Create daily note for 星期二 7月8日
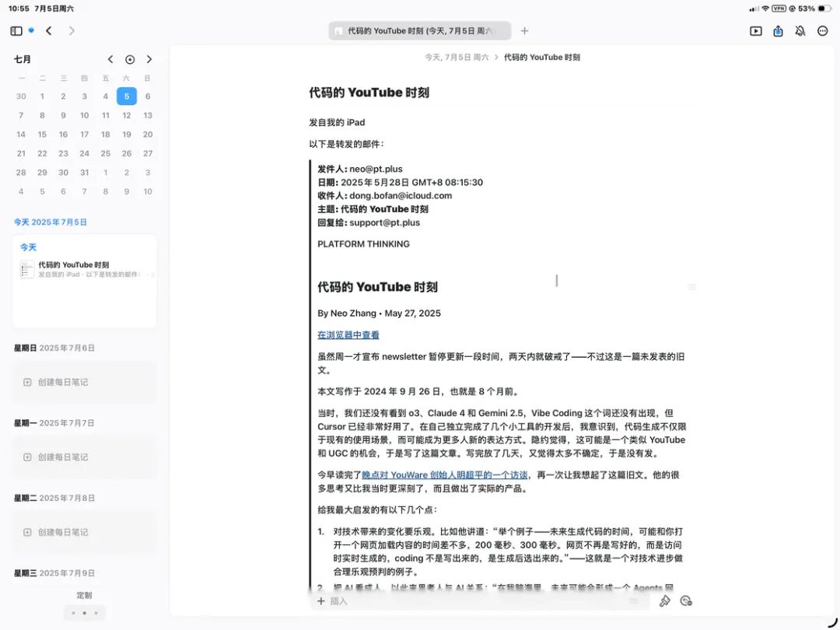 85,532
